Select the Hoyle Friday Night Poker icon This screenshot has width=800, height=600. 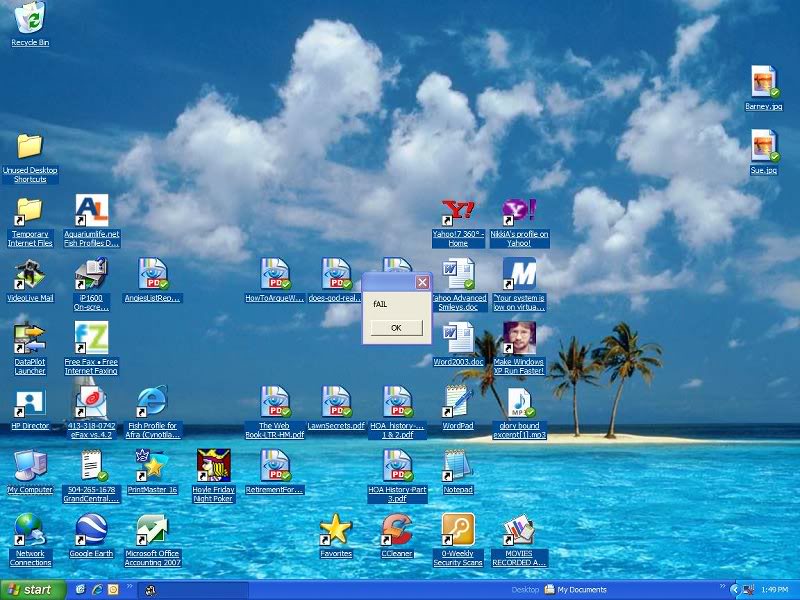point(213,466)
